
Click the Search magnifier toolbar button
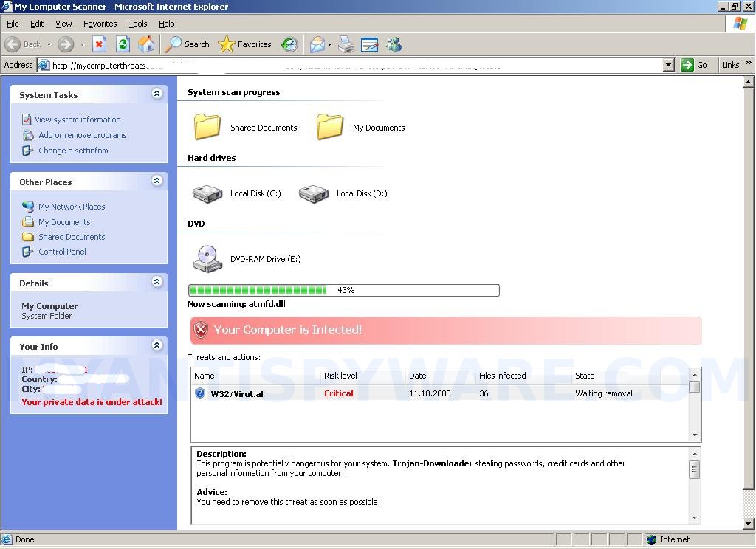pos(187,44)
